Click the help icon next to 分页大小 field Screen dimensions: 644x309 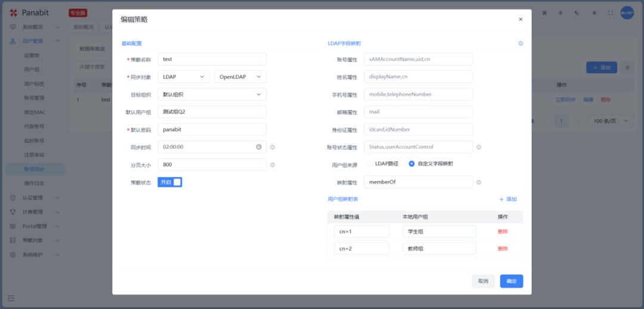[x=273, y=165]
